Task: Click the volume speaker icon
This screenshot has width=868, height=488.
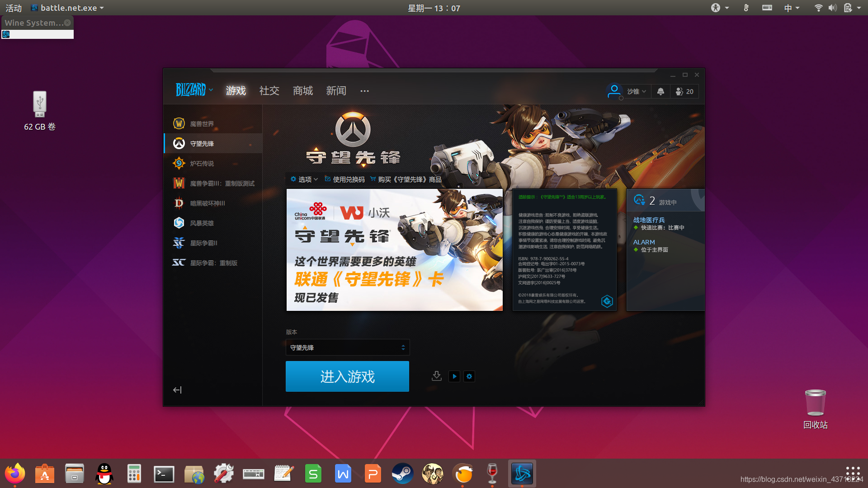Action: coord(832,8)
